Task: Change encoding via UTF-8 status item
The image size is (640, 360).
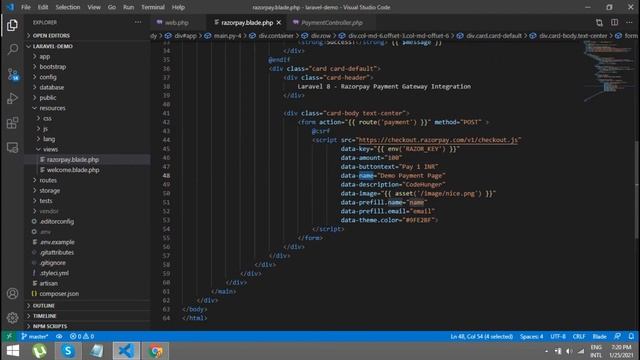Action: coord(558,336)
